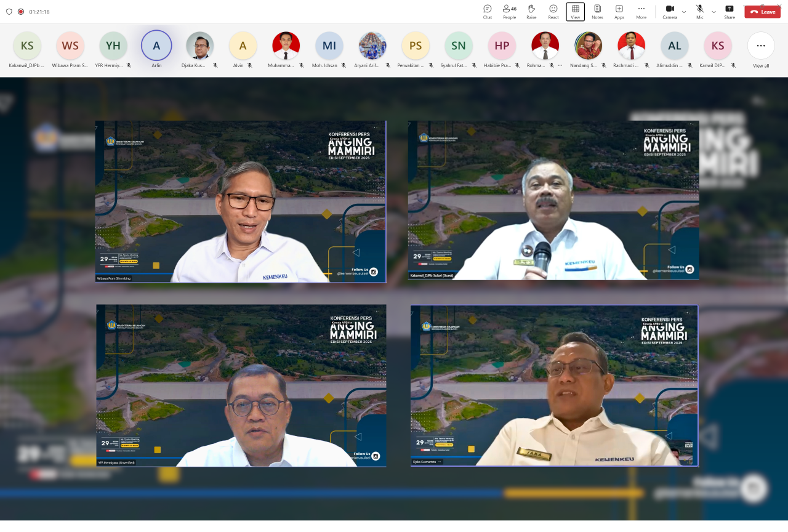The height and width of the screenshot is (532, 788).
Task: Select the Wibawa Pram Sihombing video tile
Action: tap(241, 201)
